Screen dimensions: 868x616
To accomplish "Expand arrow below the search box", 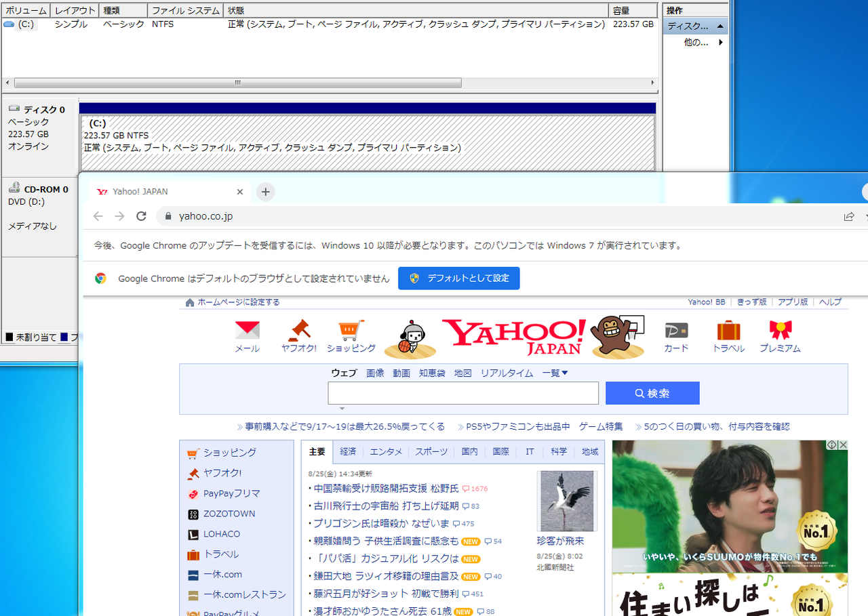I will coord(342,409).
